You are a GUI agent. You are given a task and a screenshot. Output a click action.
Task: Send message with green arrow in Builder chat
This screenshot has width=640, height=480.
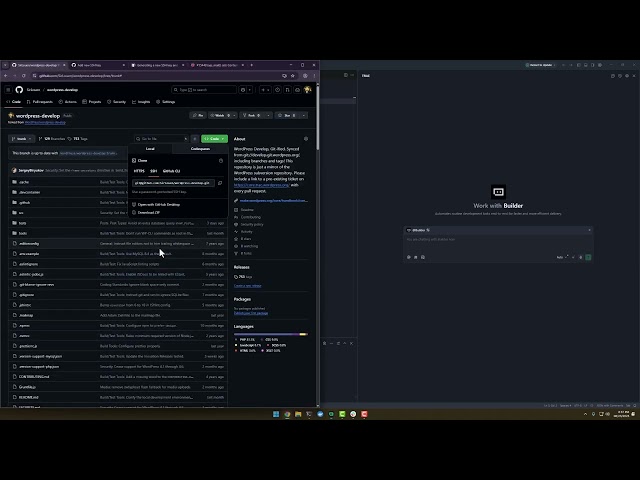click(588, 257)
